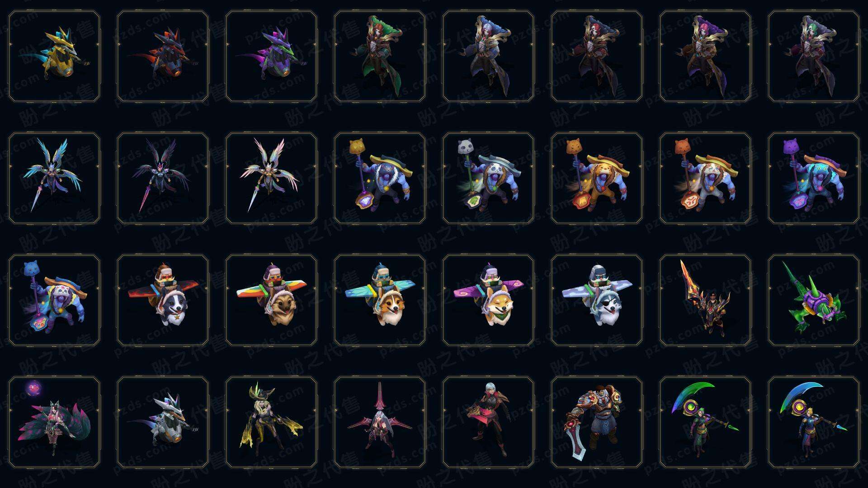Select the grey husky pilot skin

(x=597, y=300)
